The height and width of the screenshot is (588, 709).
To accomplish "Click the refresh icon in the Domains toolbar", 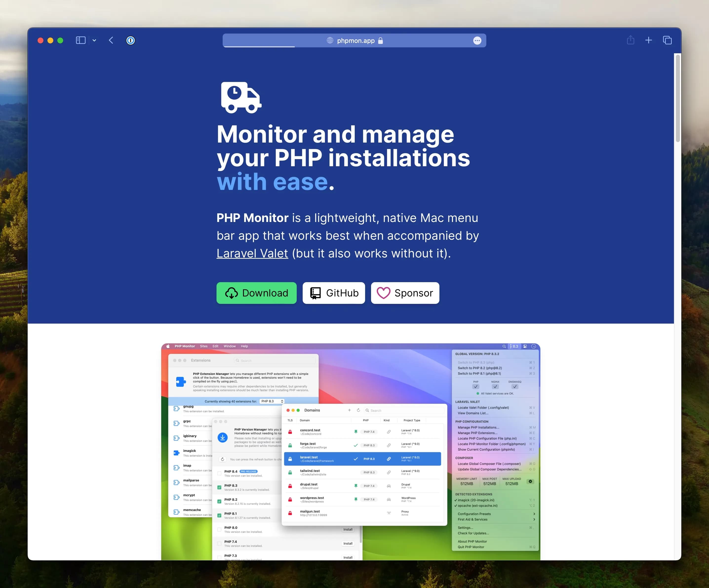I will pyautogui.click(x=358, y=410).
